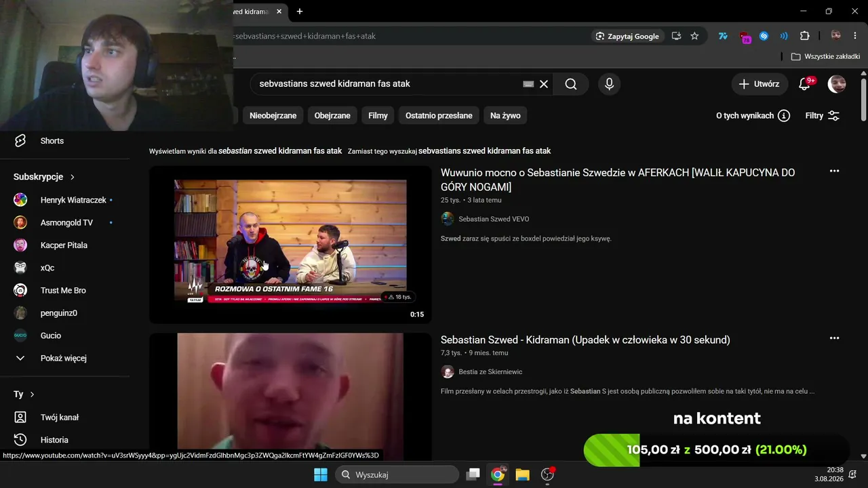
Task: Open Kacper Pitala subscription
Action: pos(64,245)
